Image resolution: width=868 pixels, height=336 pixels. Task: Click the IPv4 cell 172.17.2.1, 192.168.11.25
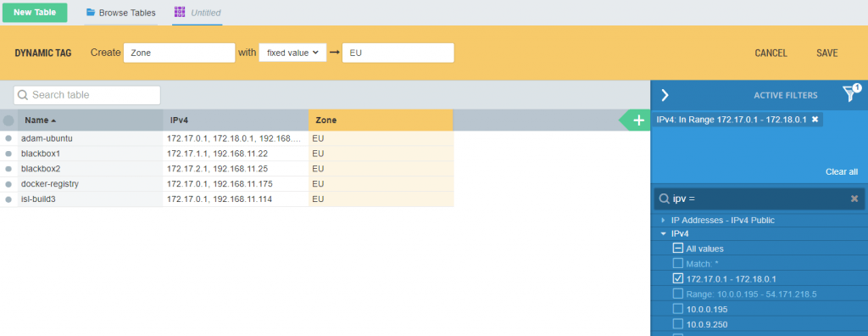(236, 169)
